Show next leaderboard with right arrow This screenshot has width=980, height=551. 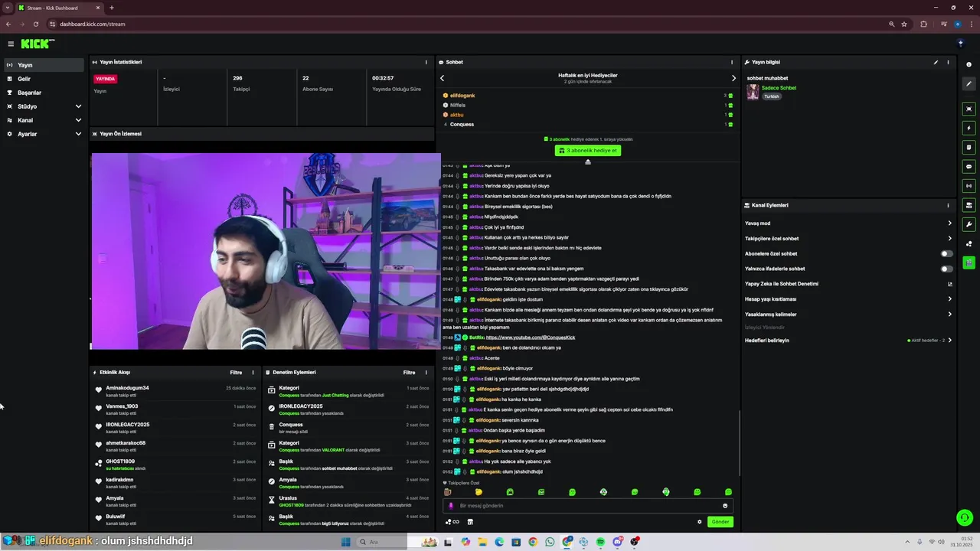(x=733, y=78)
